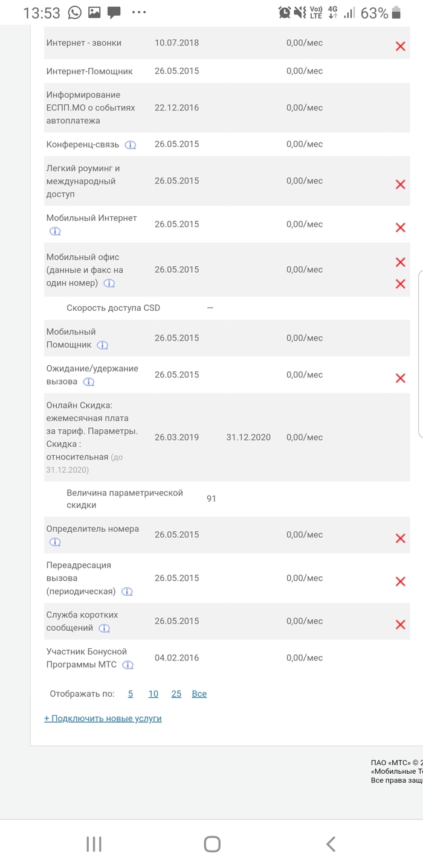This screenshot has height=868, width=423.
Task: Delete Служба коротких сообщений service
Action: (400, 625)
